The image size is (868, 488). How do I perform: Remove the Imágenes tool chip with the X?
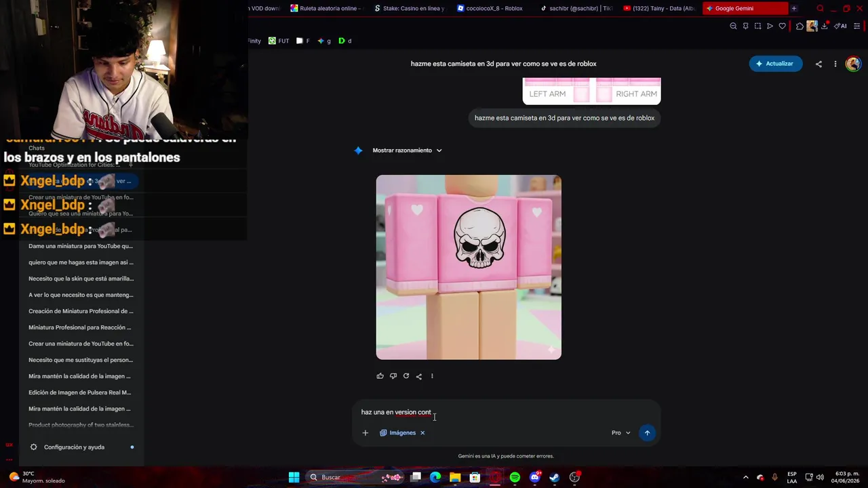coord(422,432)
